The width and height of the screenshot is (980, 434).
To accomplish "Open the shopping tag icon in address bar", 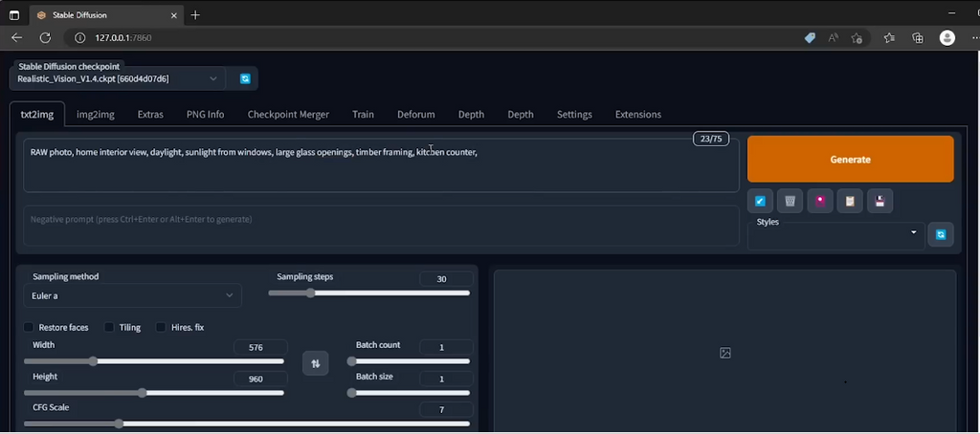I will (810, 38).
